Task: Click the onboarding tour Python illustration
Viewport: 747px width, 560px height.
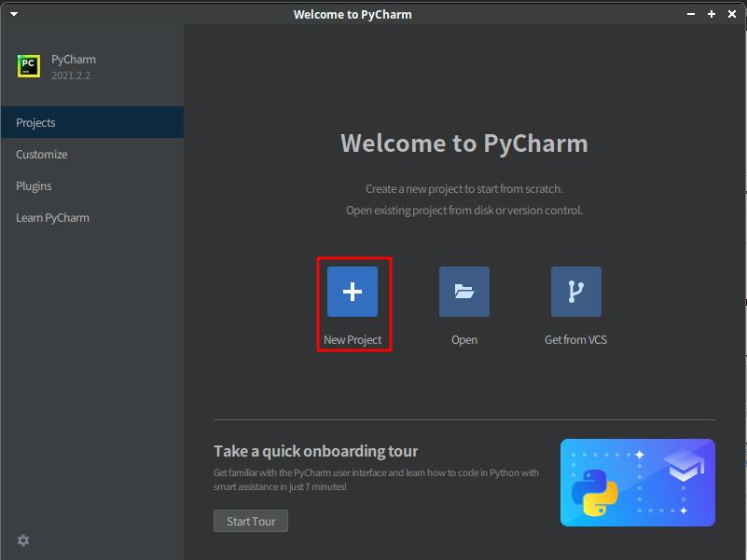Action: pyautogui.click(x=638, y=483)
